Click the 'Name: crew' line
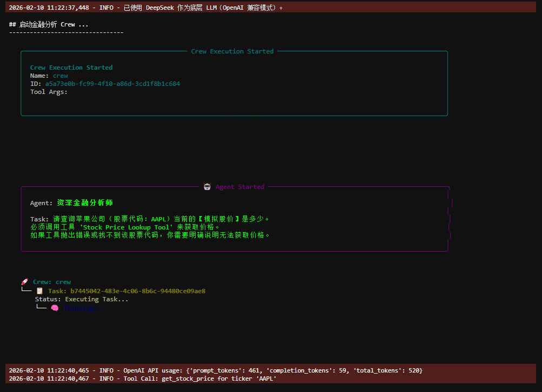Image resolution: width=542 pixels, height=392 pixels. click(x=49, y=76)
